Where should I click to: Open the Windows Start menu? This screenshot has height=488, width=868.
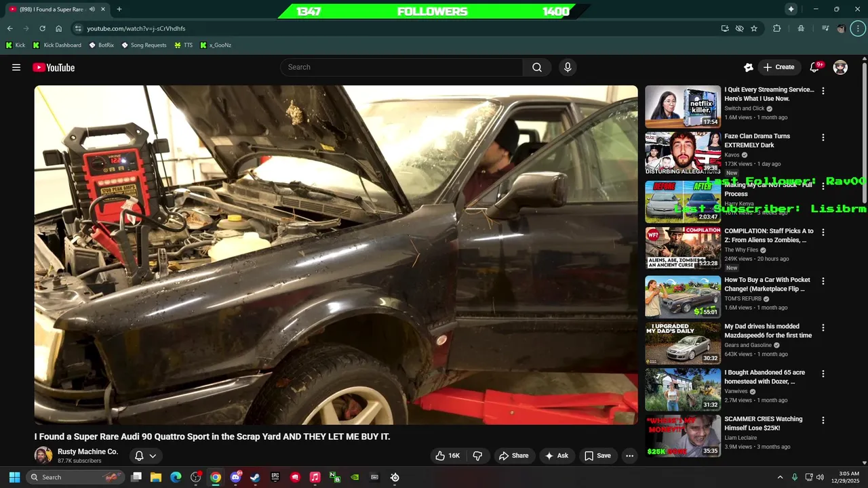click(x=14, y=477)
